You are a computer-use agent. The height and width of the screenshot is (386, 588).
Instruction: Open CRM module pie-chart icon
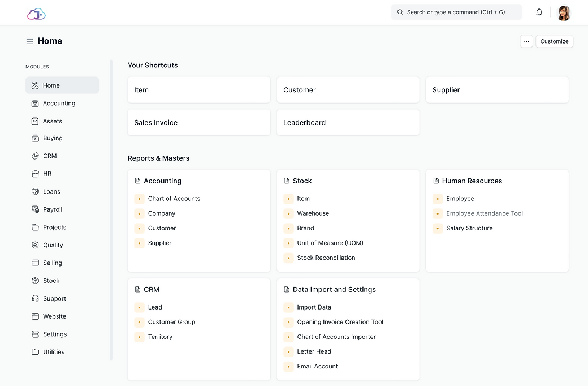coord(35,156)
